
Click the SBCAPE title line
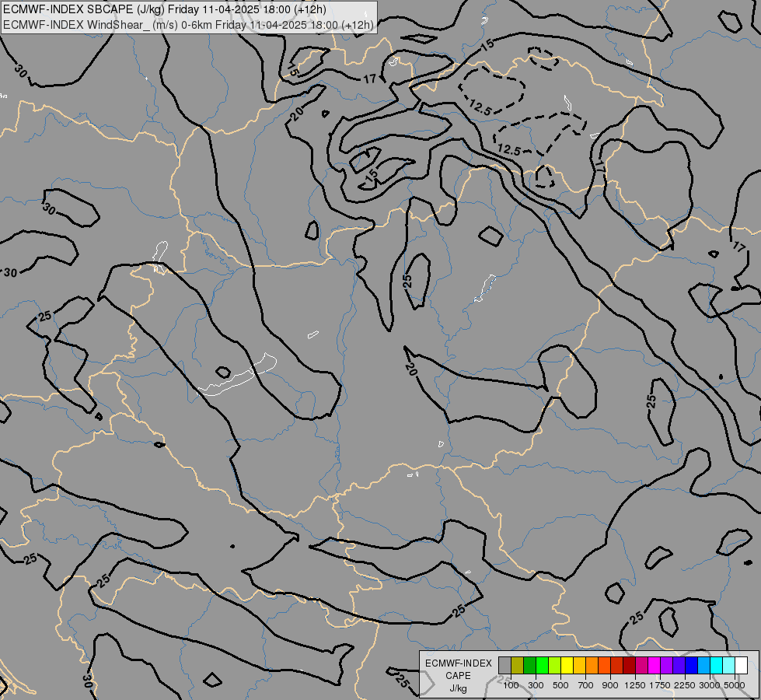tap(165, 9)
